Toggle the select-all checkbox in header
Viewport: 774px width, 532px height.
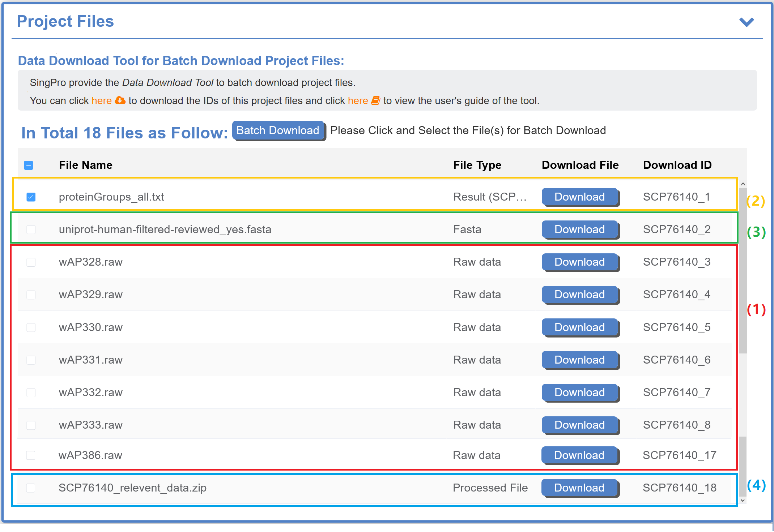(29, 165)
